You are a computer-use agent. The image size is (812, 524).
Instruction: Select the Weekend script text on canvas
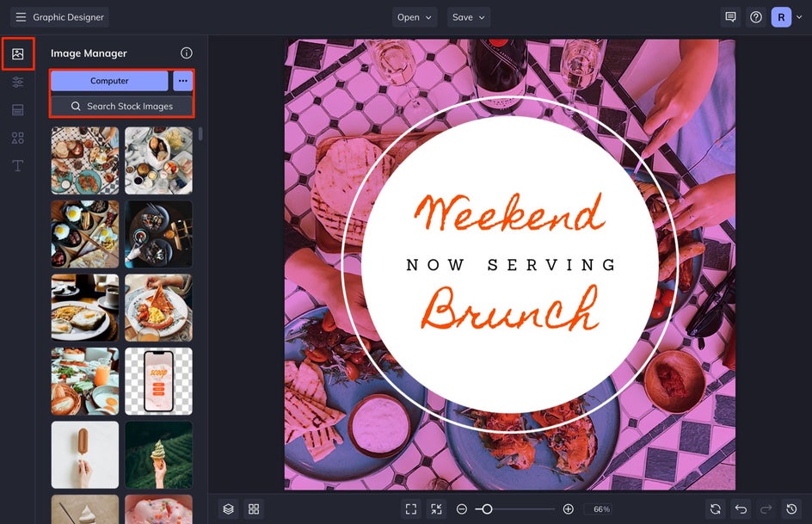[509, 213]
